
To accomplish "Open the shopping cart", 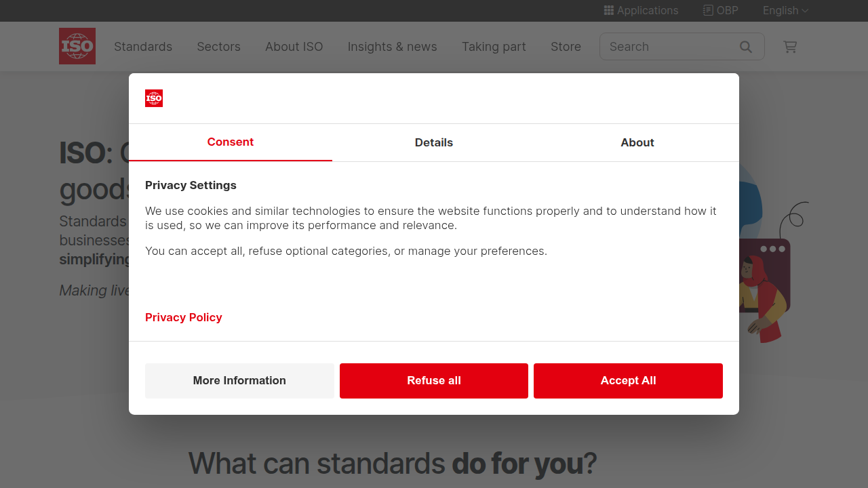I will tap(790, 47).
